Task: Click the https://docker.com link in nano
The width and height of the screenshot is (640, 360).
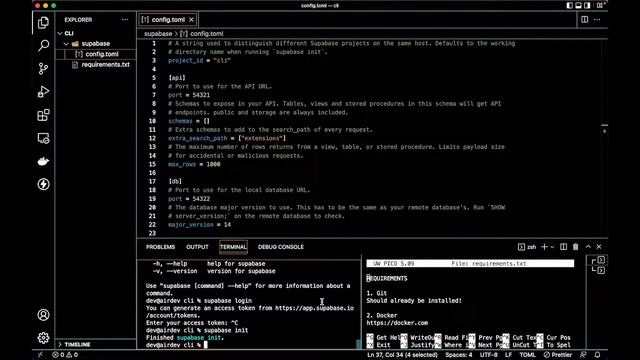Action: tap(397, 323)
